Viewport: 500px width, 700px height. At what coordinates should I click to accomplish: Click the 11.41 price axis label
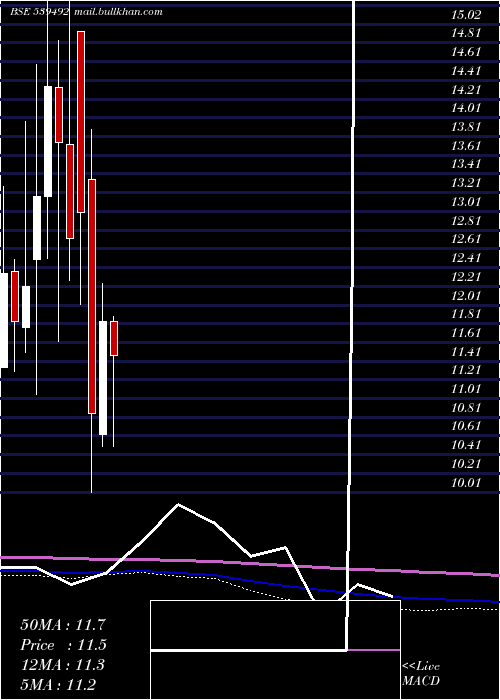tap(466, 351)
